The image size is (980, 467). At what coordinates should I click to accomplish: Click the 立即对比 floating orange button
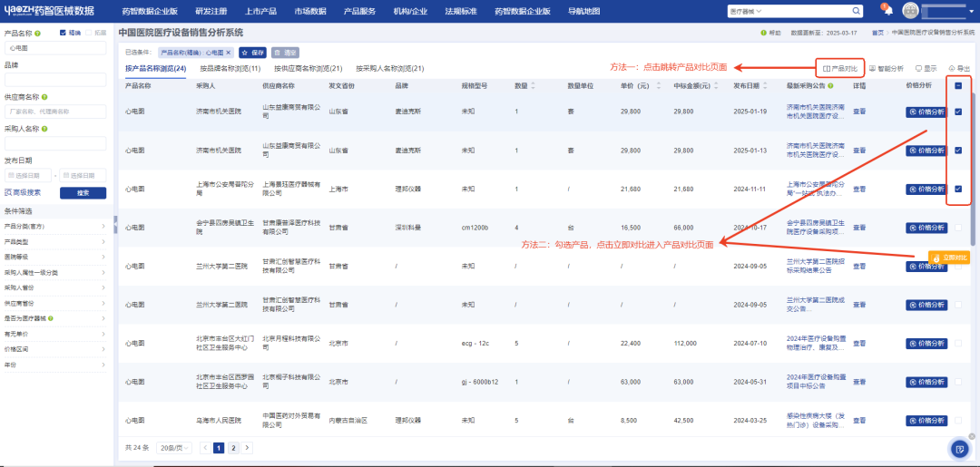pyautogui.click(x=949, y=258)
